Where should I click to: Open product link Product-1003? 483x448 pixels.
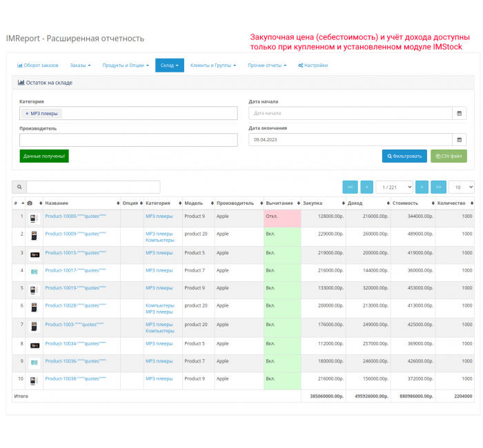pos(75,325)
